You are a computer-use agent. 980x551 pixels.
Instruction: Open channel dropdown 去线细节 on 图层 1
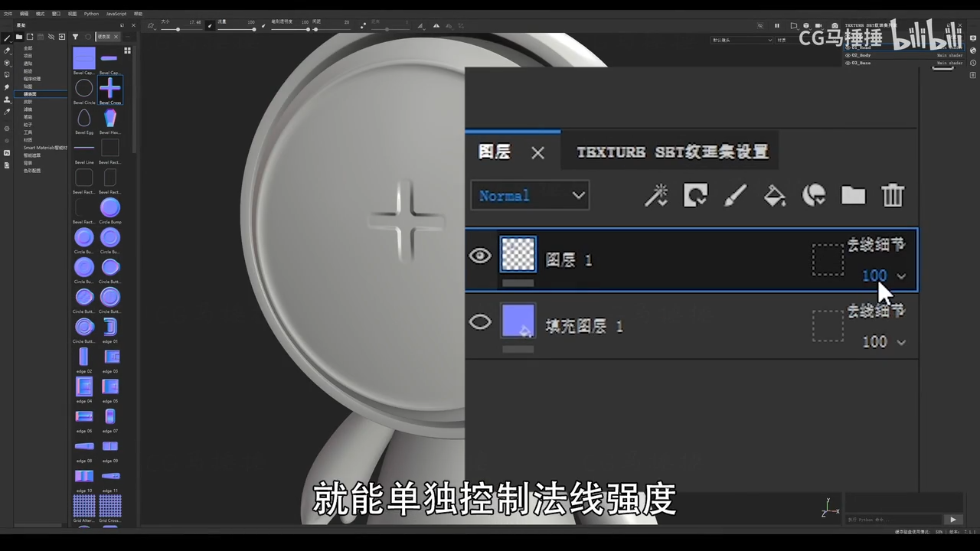pyautogui.click(x=875, y=245)
